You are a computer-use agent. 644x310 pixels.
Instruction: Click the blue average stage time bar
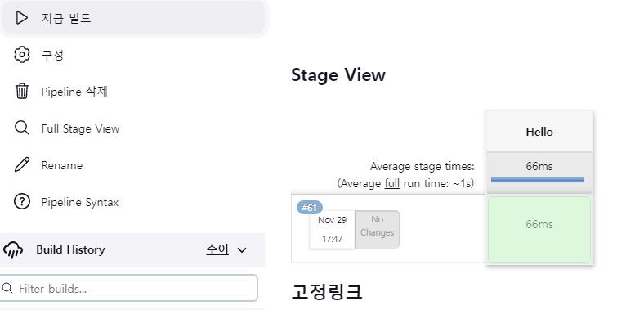pos(538,179)
